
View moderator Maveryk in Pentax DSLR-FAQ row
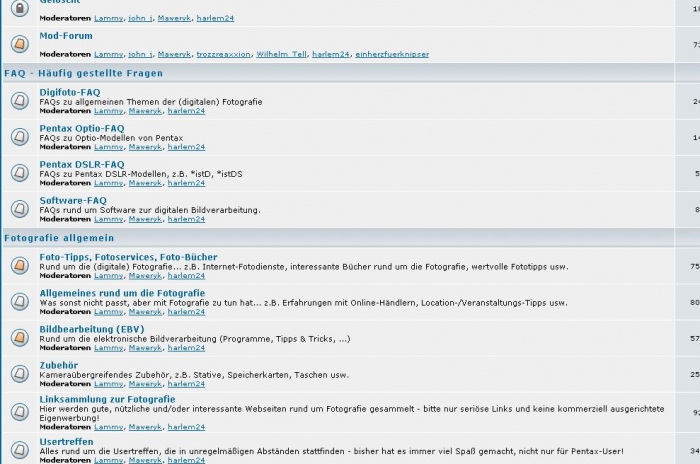pos(145,183)
